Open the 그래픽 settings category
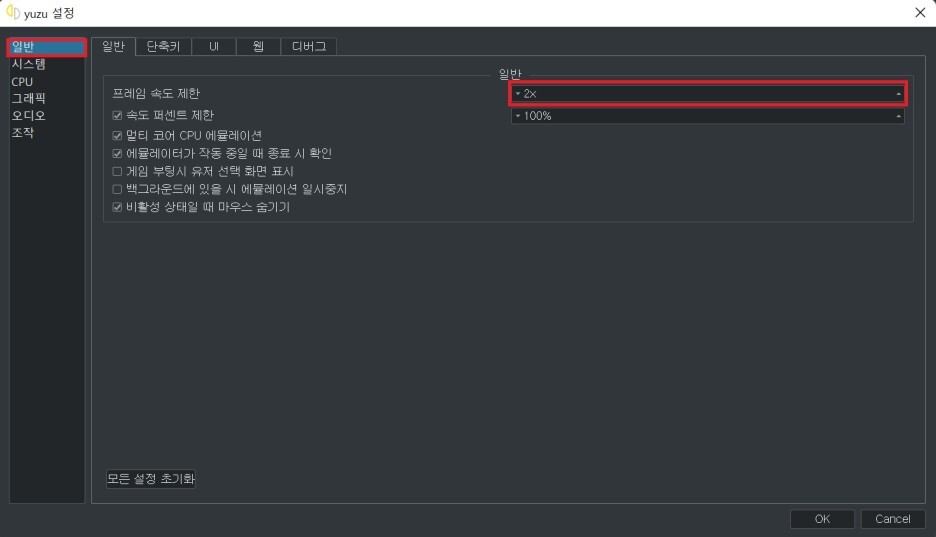Viewport: 936px width, 537px height. tap(29, 98)
